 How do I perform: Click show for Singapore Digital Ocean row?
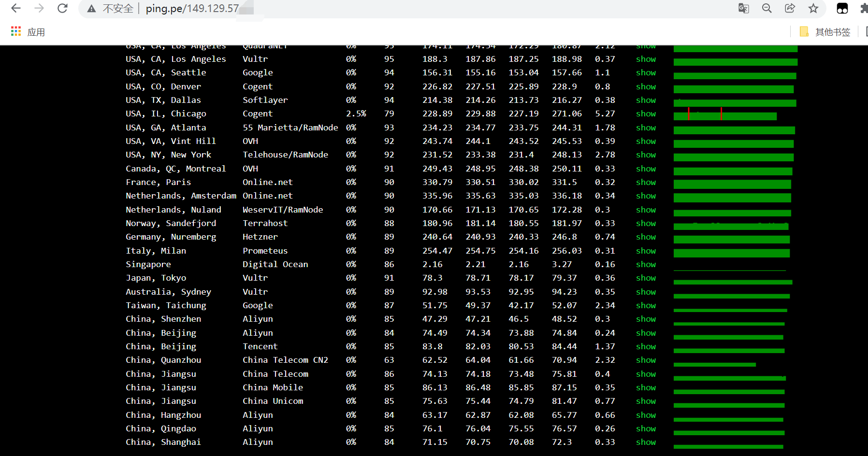click(646, 264)
